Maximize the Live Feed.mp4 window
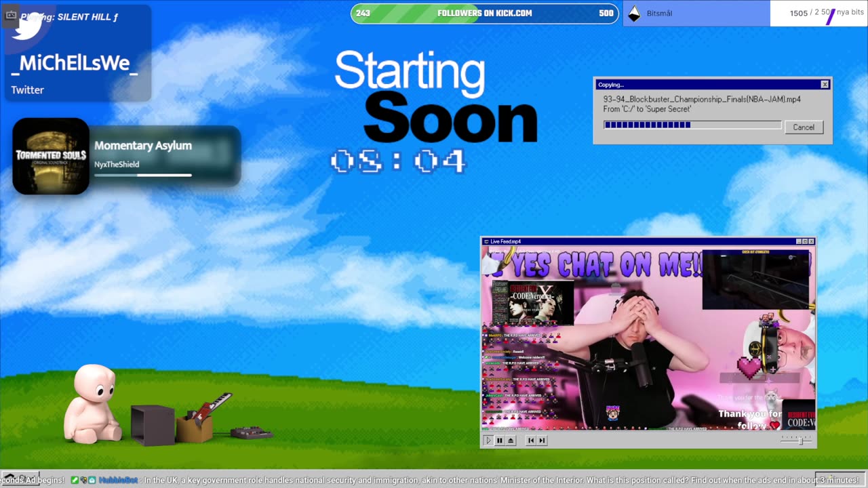 pos(805,241)
